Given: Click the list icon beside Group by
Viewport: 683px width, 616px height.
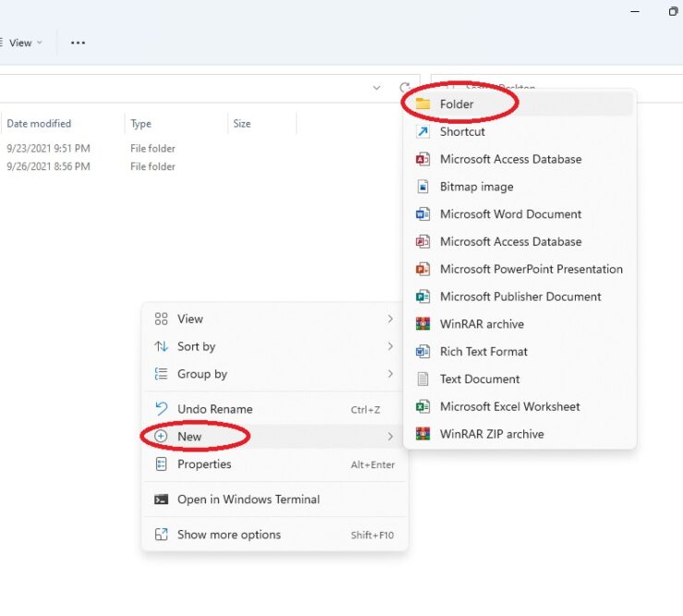Looking at the screenshot, I should [x=161, y=374].
